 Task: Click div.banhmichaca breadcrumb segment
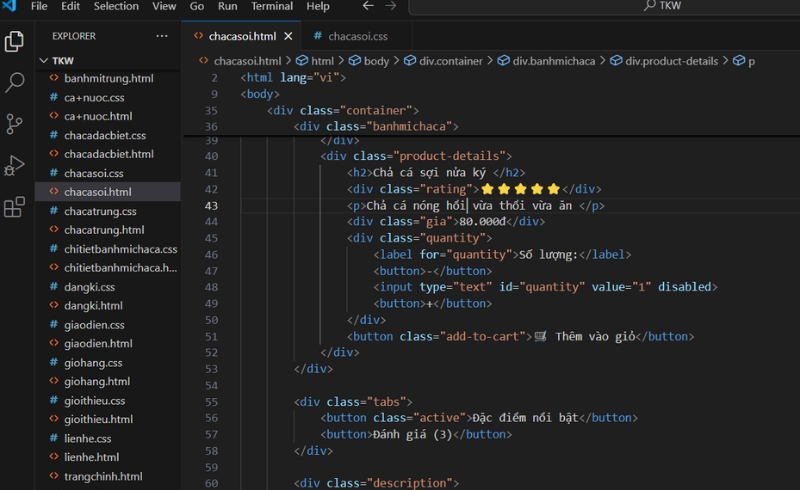(554, 61)
